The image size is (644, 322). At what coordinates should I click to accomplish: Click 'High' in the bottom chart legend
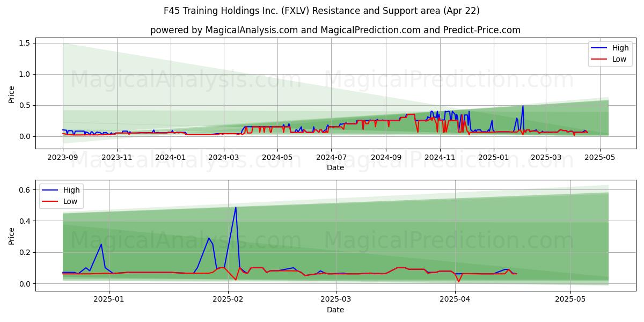tap(71, 190)
